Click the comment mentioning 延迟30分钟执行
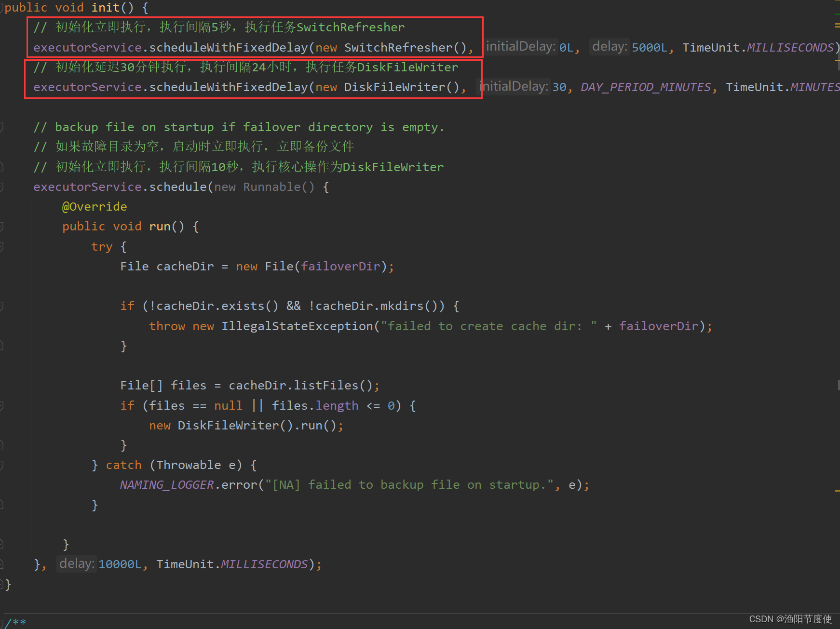Viewport: 840px width, 629px height. 246,67
